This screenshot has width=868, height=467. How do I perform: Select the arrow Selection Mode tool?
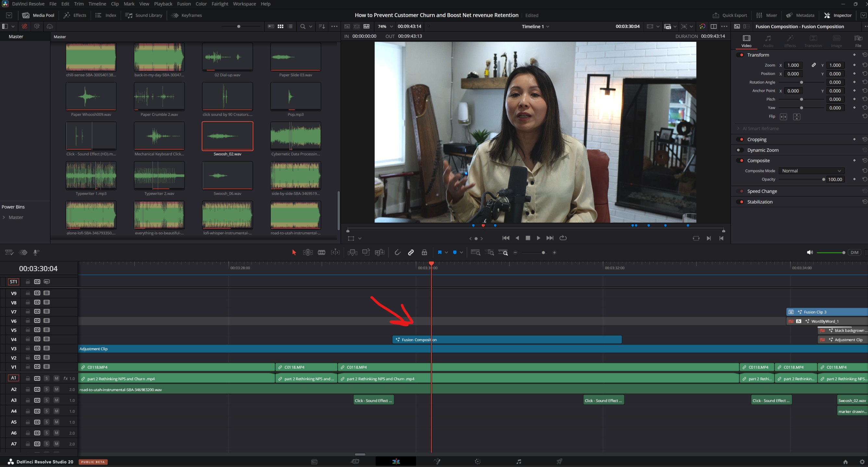click(x=294, y=252)
